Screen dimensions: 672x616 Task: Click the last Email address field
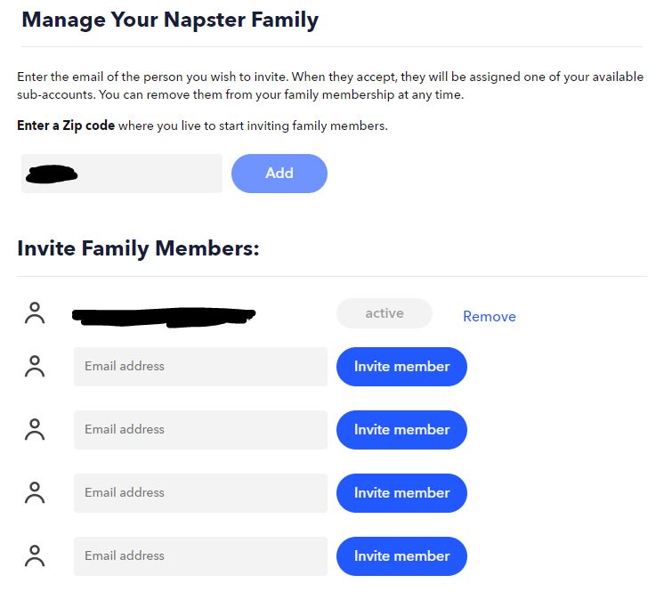point(200,556)
